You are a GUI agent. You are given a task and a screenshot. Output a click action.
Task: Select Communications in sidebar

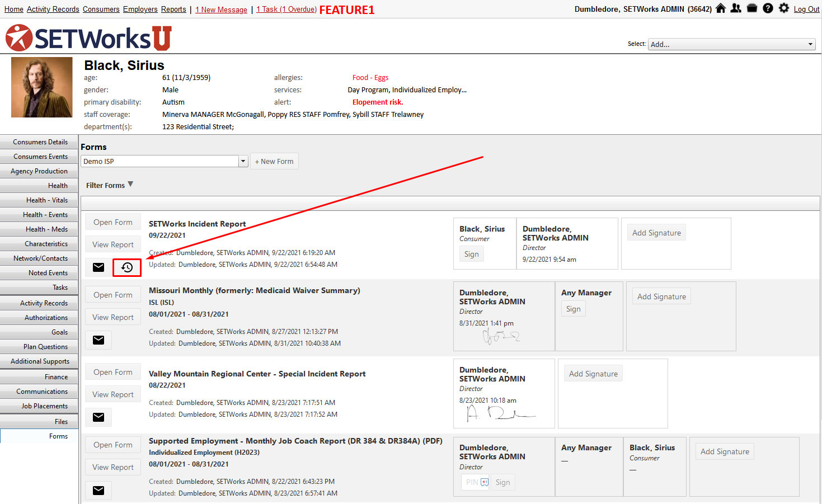[39, 392]
